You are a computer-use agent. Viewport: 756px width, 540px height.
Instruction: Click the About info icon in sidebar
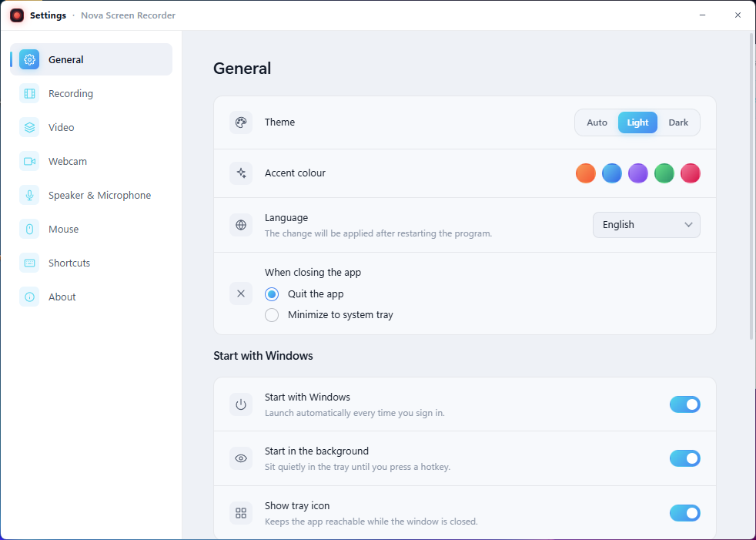tap(29, 297)
